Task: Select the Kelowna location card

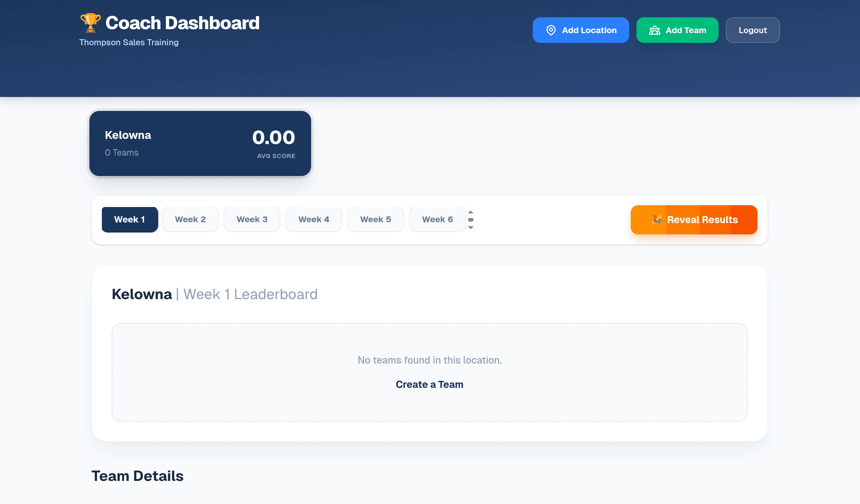Action: pyautogui.click(x=200, y=143)
